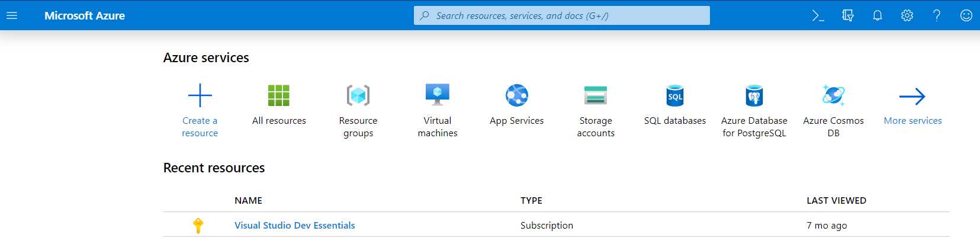Open the More services link
Screen dimensions: 980x244
tap(912, 121)
